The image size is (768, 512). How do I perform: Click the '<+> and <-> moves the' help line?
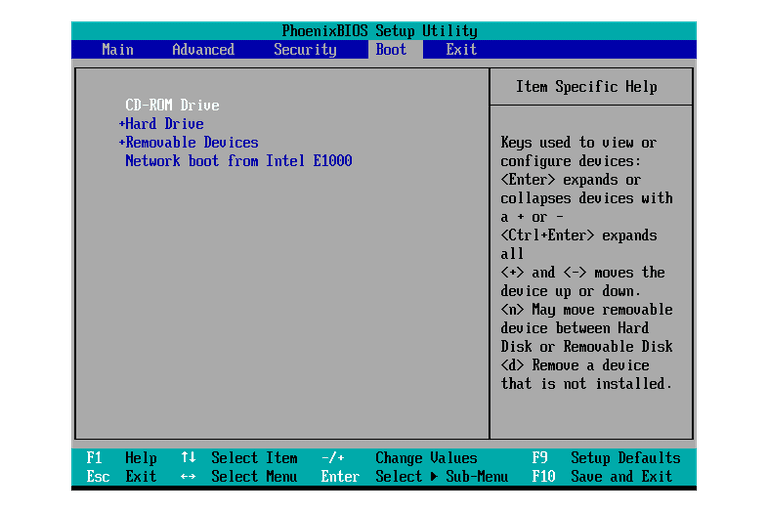coord(582,272)
